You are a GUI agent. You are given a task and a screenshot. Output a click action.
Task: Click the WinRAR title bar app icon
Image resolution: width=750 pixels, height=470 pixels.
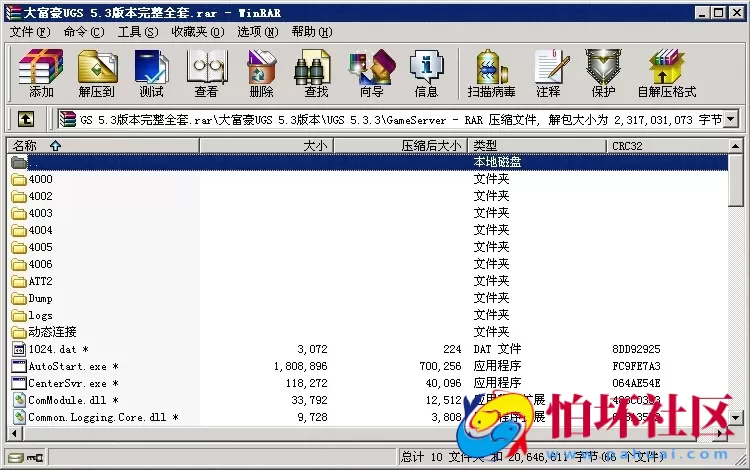(13, 12)
